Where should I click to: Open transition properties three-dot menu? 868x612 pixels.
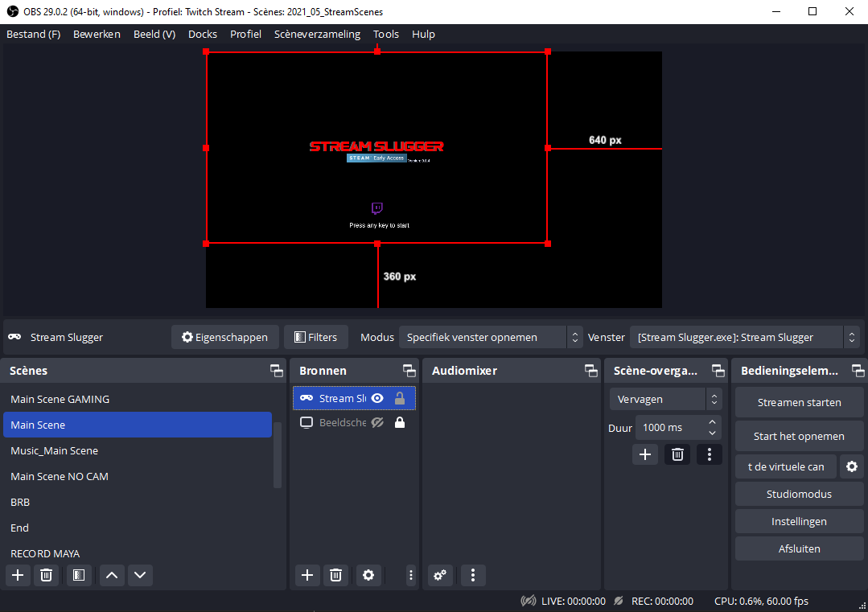tap(710, 454)
